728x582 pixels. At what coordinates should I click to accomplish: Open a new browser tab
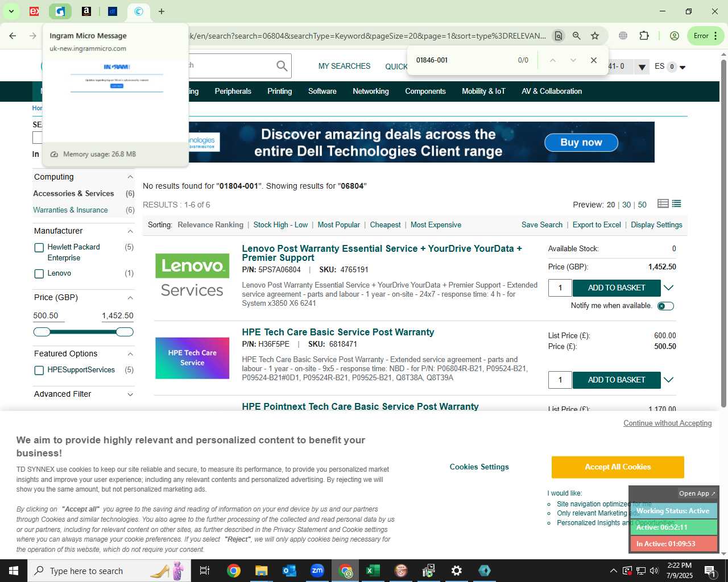tap(162, 11)
